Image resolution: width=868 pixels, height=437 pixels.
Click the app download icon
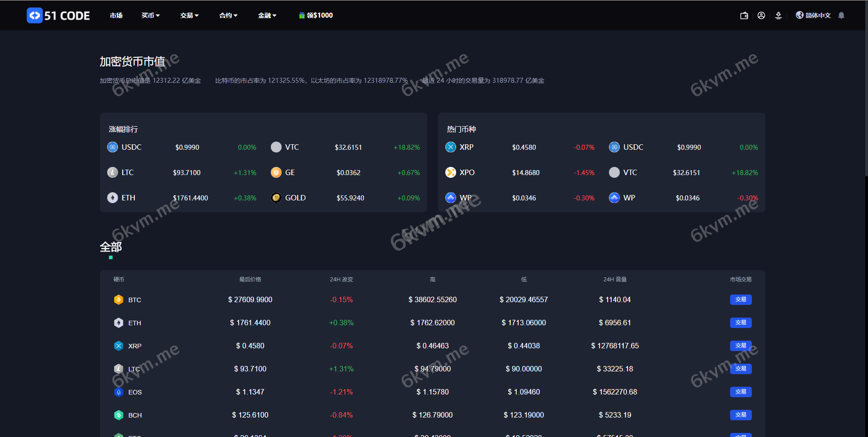778,15
